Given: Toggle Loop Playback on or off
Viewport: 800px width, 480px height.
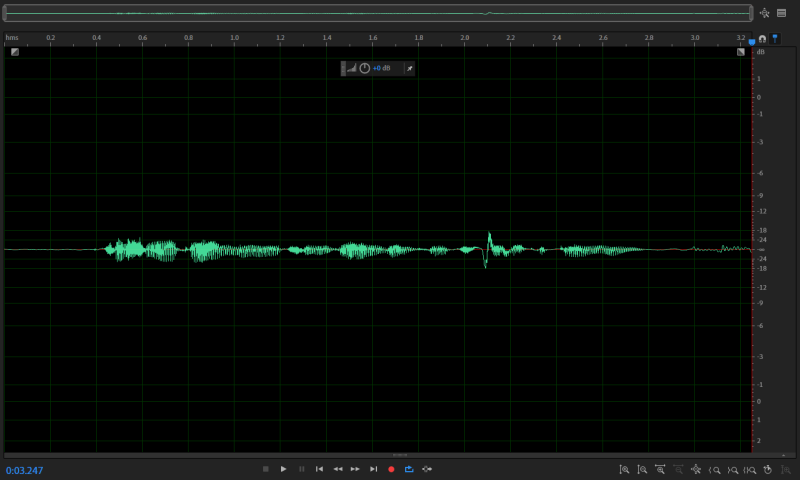Looking at the screenshot, I should click(x=409, y=469).
